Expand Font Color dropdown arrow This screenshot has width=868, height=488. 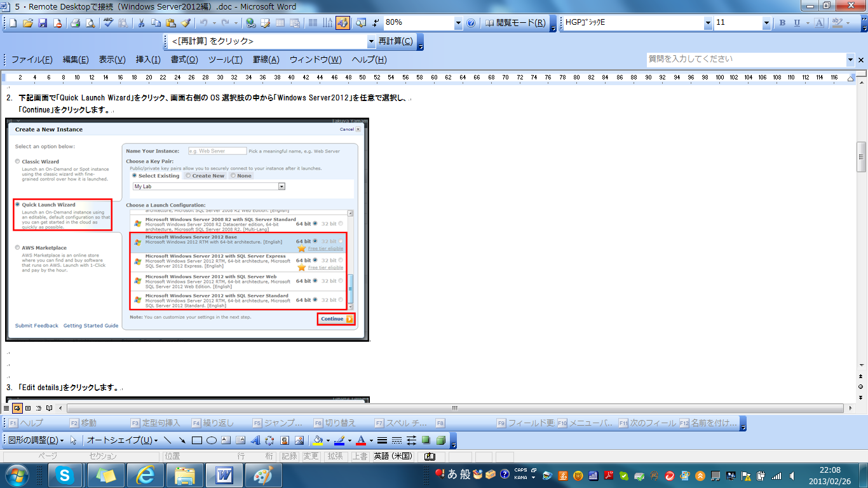click(370, 440)
